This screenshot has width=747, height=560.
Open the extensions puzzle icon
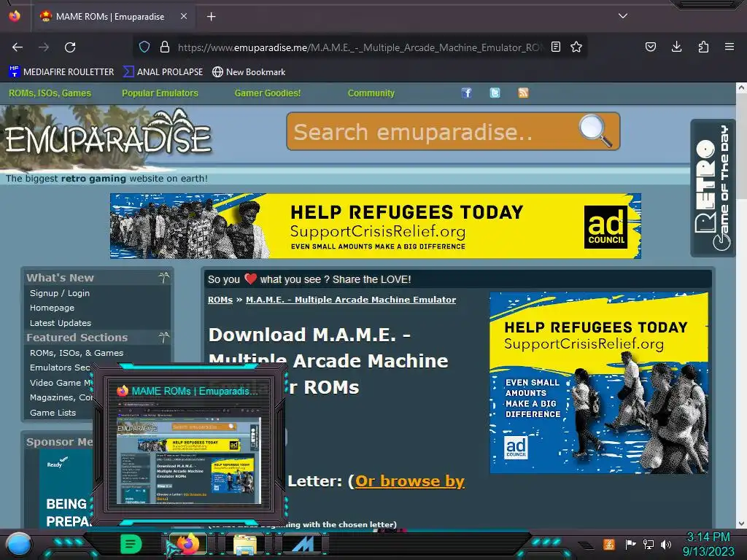(703, 47)
